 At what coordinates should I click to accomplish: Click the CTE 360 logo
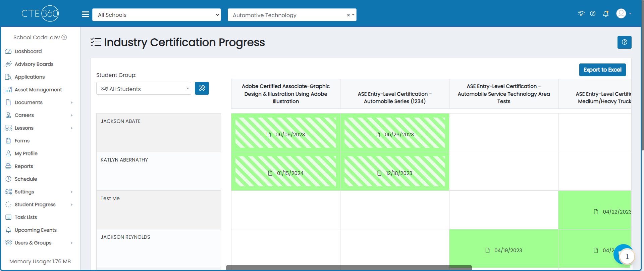[40, 13]
